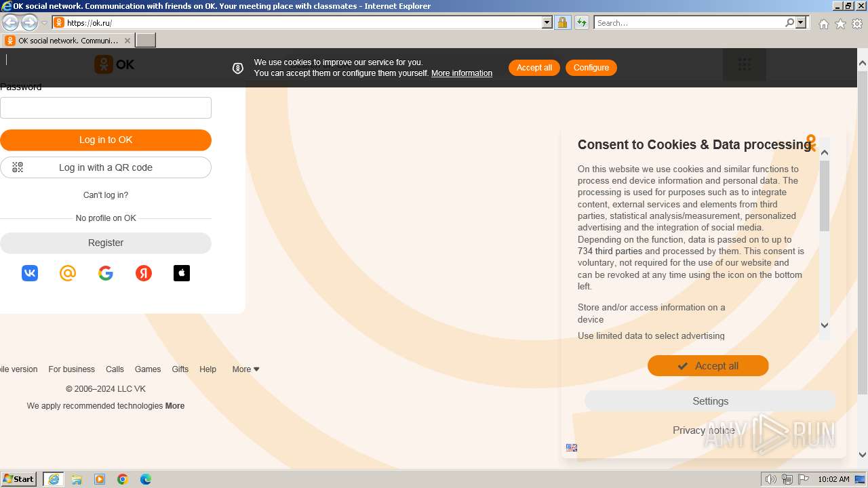Viewport: 868px width, 488px height.
Task: Open the Mobile version footer link
Action: coord(18,369)
